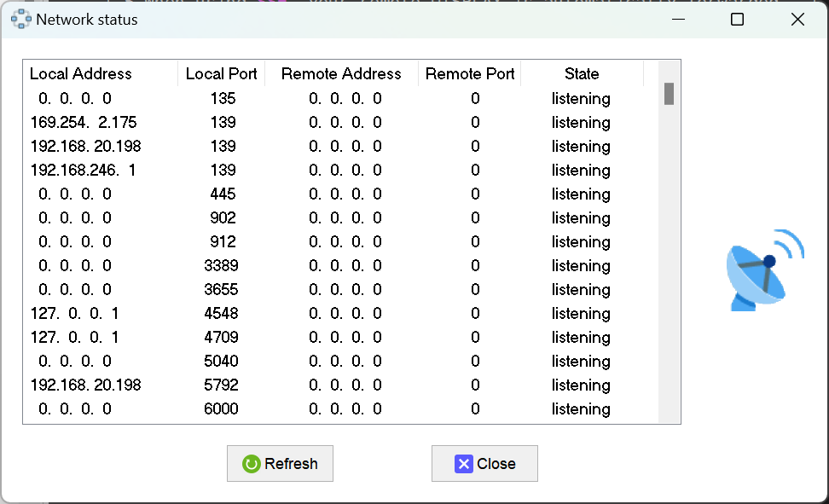Viewport: 829px width, 504px height.
Task: Select the port 6000 listening entry
Action: point(256,408)
